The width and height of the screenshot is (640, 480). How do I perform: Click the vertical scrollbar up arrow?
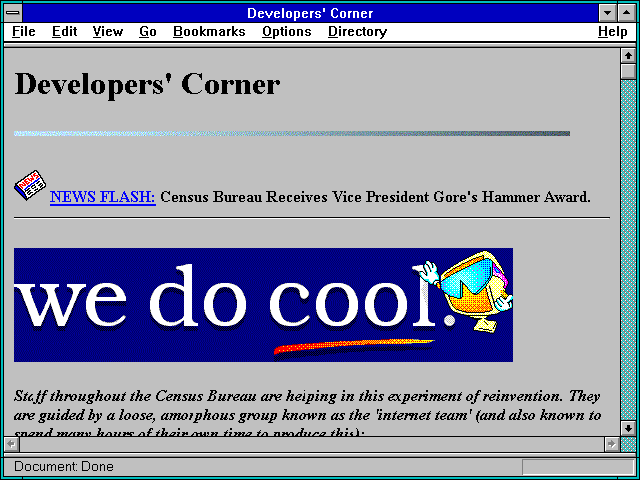[628, 56]
